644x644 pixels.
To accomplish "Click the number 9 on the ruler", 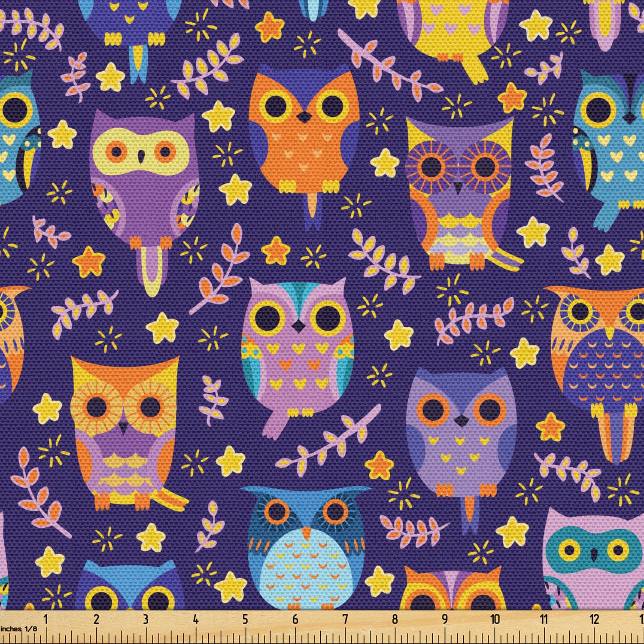I will [445, 619].
